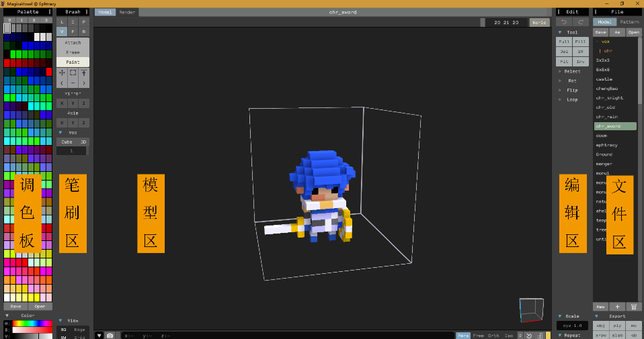Switch to the Render tab
This screenshot has width=644, height=339.
click(x=127, y=12)
